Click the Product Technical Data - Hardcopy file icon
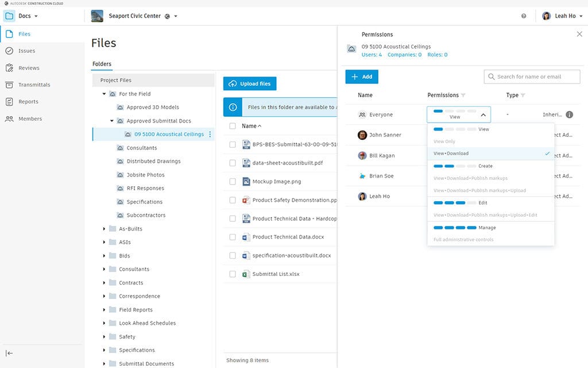The height and width of the screenshot is (368, 588). tap(246, 218)
